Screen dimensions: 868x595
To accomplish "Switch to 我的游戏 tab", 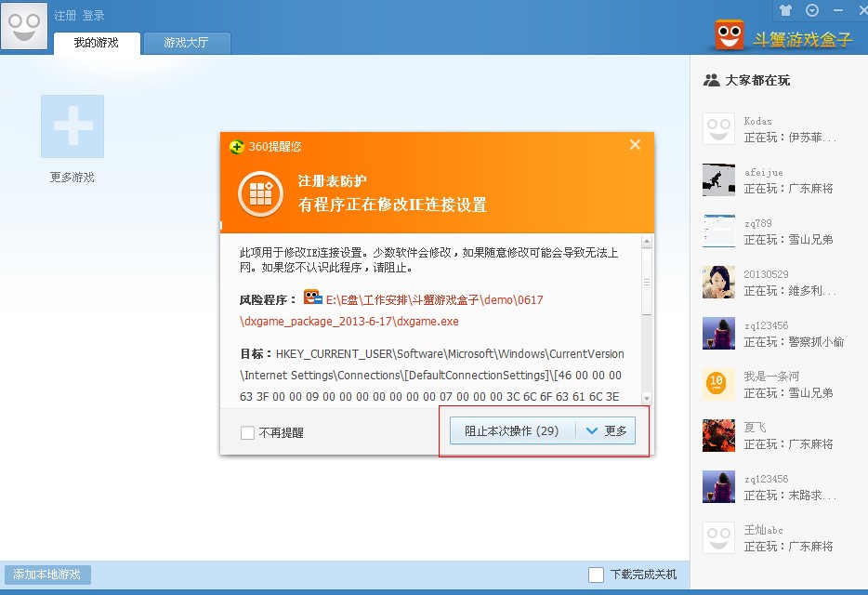I will pyautogui.click(x=97, y=43).
